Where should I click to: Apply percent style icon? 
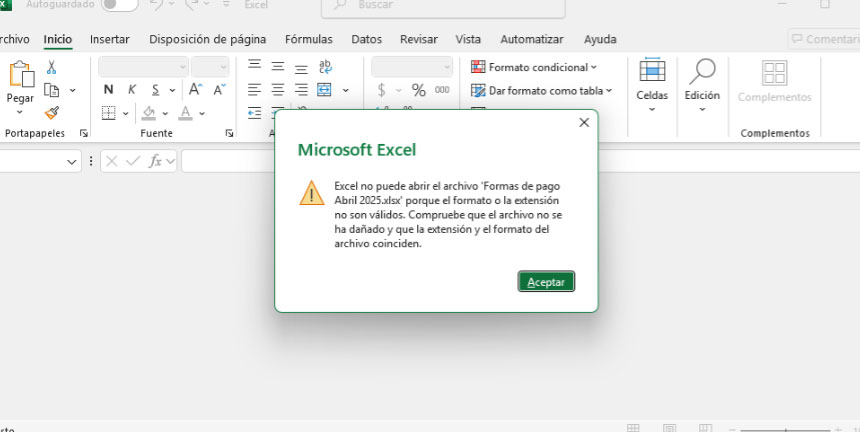click(x=418, y=90)
